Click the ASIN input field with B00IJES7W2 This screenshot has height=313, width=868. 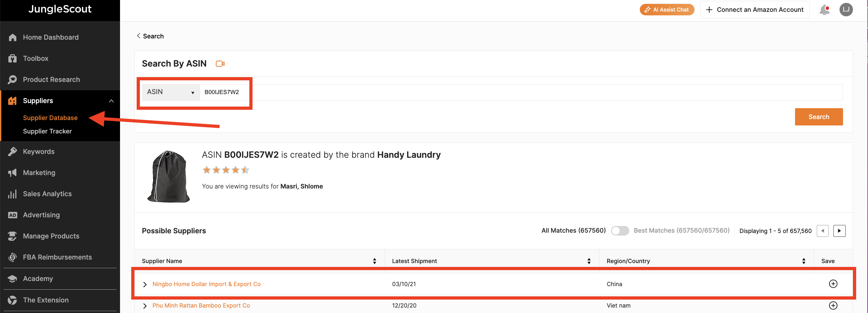[x=521, y=92]
